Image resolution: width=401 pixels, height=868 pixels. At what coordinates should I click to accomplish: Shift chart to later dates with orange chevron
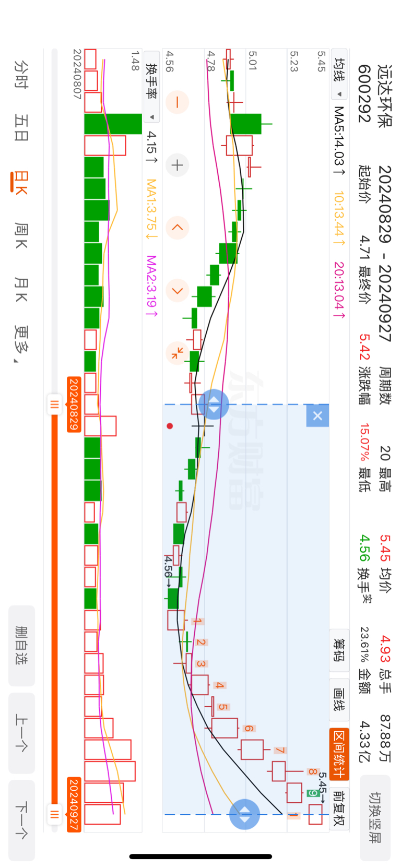177,290
